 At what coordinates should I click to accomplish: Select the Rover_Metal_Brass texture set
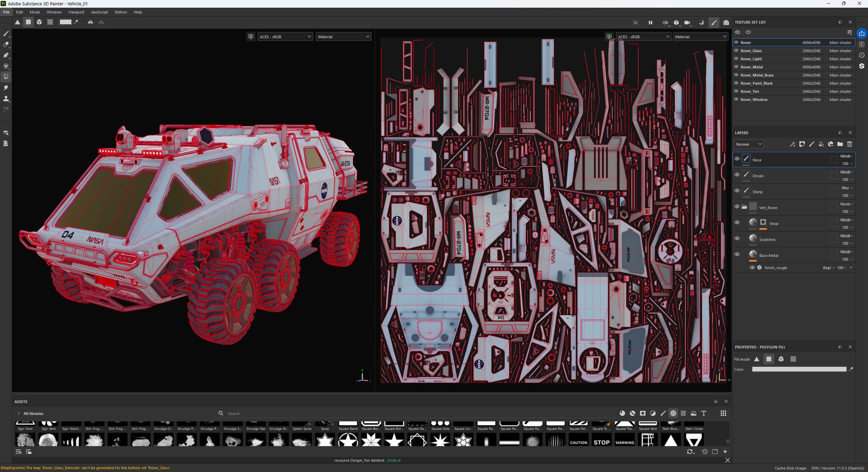click(794, 75)
